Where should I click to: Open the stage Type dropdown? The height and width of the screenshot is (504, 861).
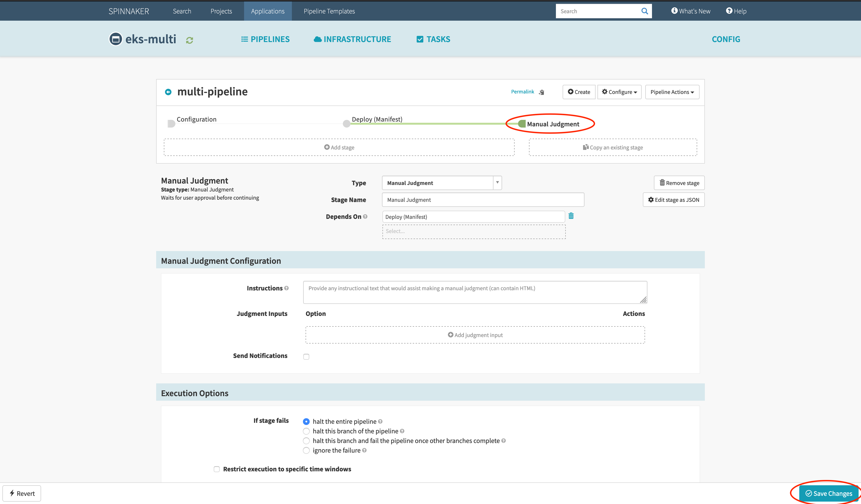pos(442,183)
